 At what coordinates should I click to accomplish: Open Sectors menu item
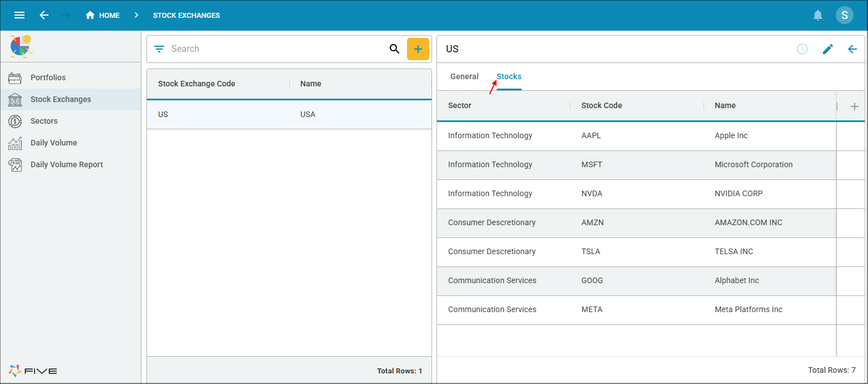click(x=70, y=121)
